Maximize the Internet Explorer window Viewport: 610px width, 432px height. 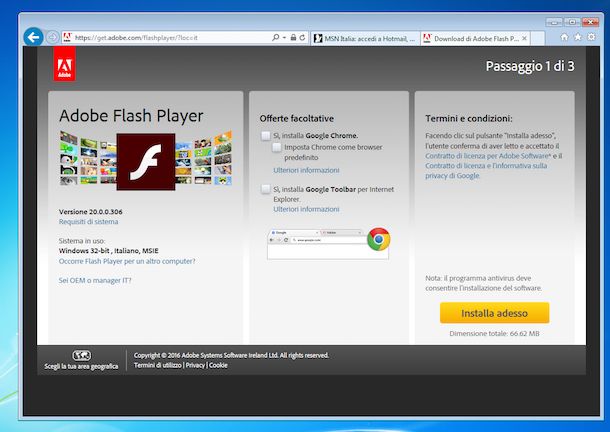572,22
